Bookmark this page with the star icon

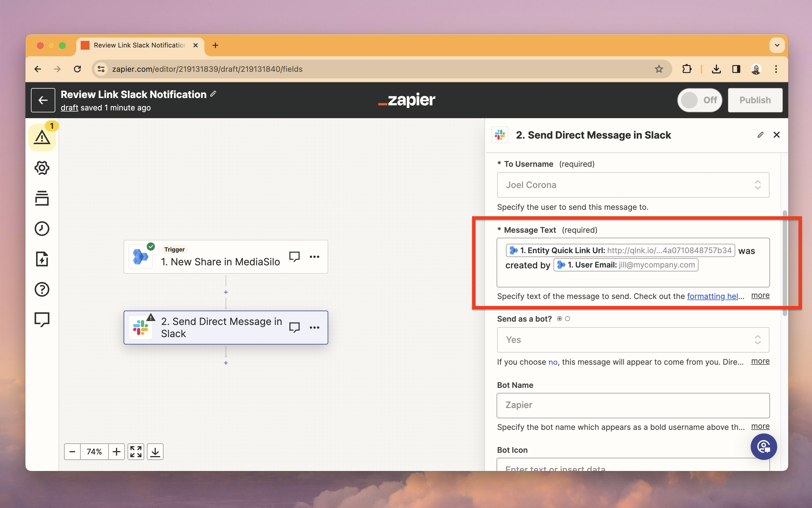point(659,69)
